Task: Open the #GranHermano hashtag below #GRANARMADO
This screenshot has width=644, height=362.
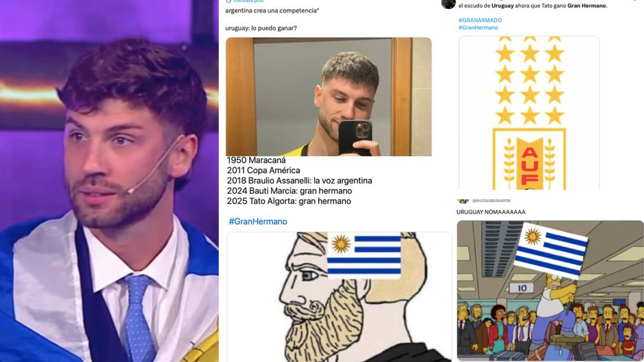Action: [478, 28]
